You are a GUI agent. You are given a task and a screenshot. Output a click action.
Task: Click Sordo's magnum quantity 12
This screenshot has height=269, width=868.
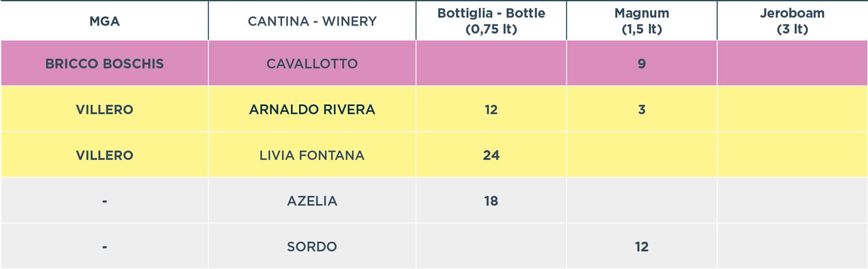coord(642,247)
